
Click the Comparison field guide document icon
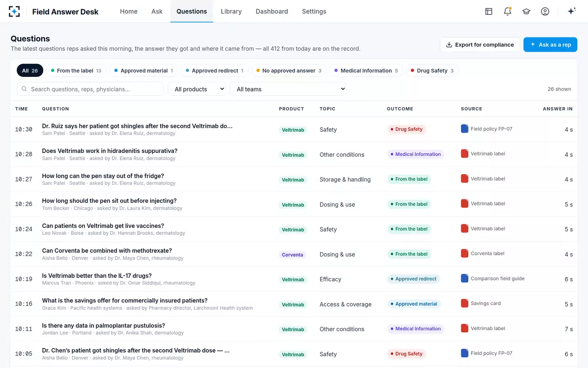[x=465, y=278]
